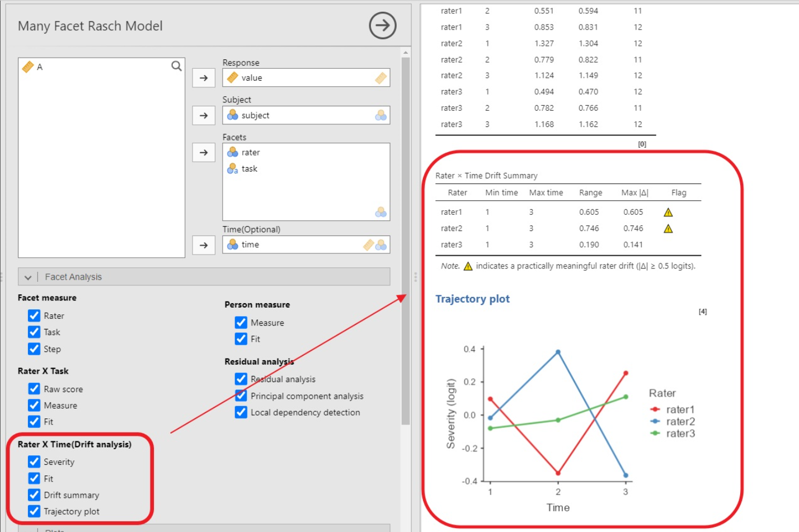The height and width of the screenshot is (532, 799).
Task: Click the 0.470 cell in the upper table
Action: pos(588,92)
